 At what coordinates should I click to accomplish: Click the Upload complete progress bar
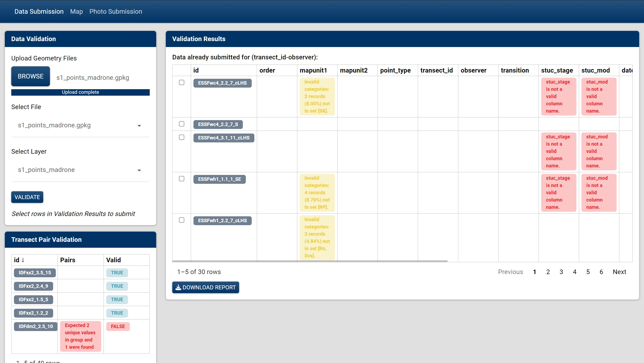[x=80, y=92]
